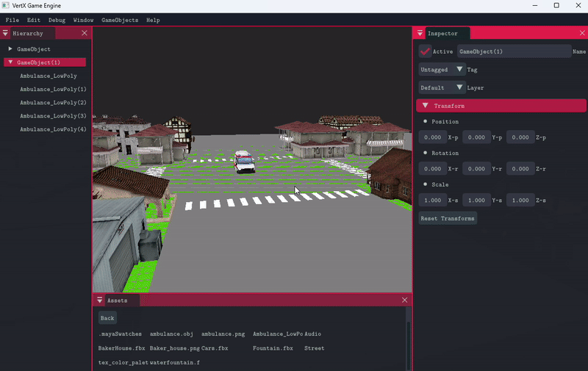
Task: Open the Edit menu
Action: (33, 20)
